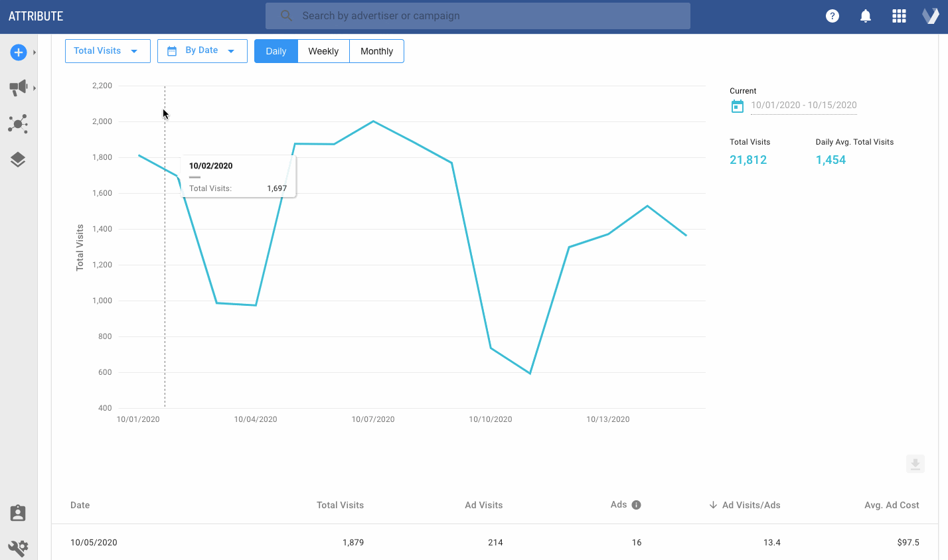The width and height of the screenshot is (948, 560).
Task: Open the clipboard contact icon in sidebar
Action: click(x=18, y=513)
